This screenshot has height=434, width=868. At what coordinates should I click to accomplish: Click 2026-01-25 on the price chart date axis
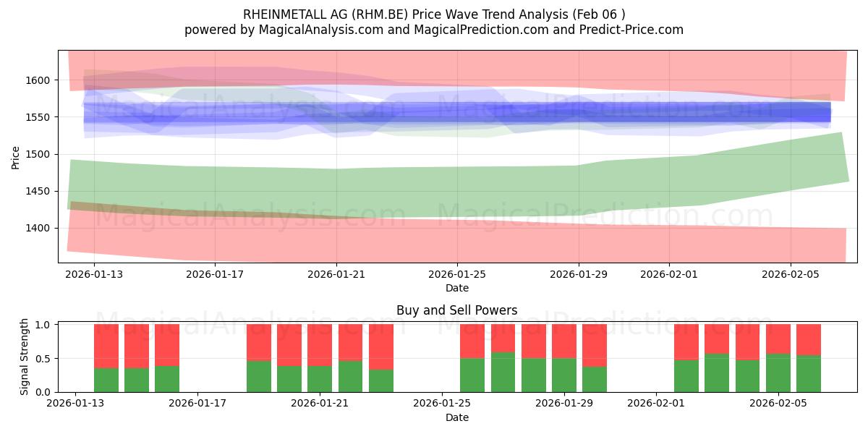[457, 274]
